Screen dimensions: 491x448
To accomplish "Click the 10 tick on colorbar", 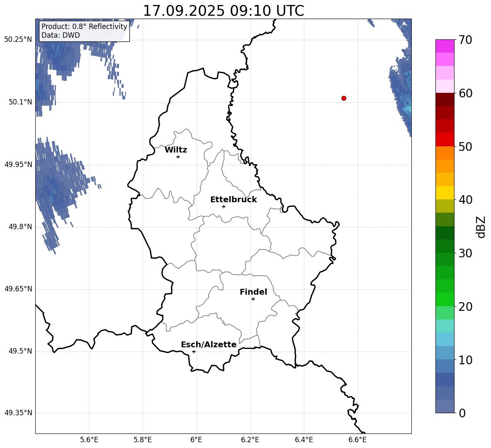I will (x=465, y=360).
